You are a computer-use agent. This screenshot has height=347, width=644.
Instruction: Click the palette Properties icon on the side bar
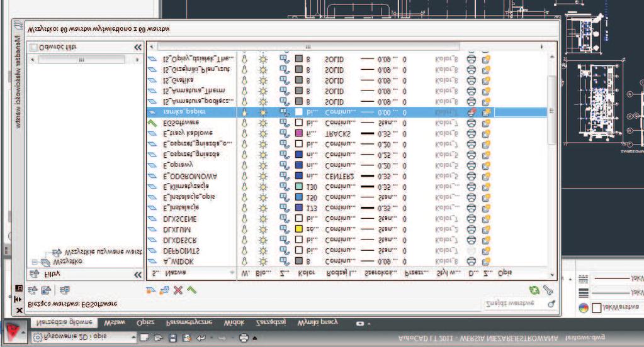(x=18, y=288)
